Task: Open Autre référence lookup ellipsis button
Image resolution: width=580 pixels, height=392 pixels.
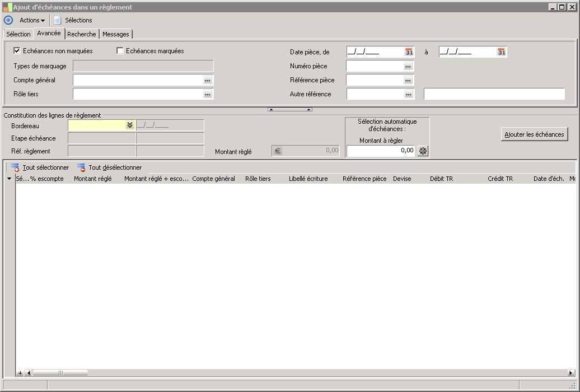Action: click(408, 95)
